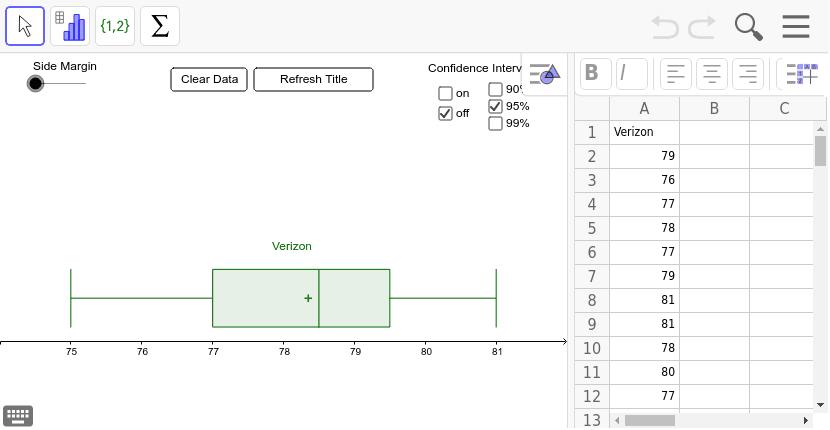The image size is (830, 430).
Task: Check the 90% confidence level box
Action: pyautogui.click(x=495, y=89)
